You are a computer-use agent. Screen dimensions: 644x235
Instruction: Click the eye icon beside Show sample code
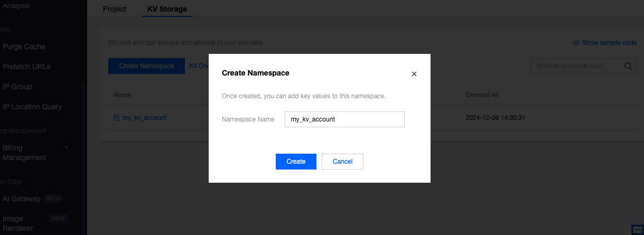[576, 43]
